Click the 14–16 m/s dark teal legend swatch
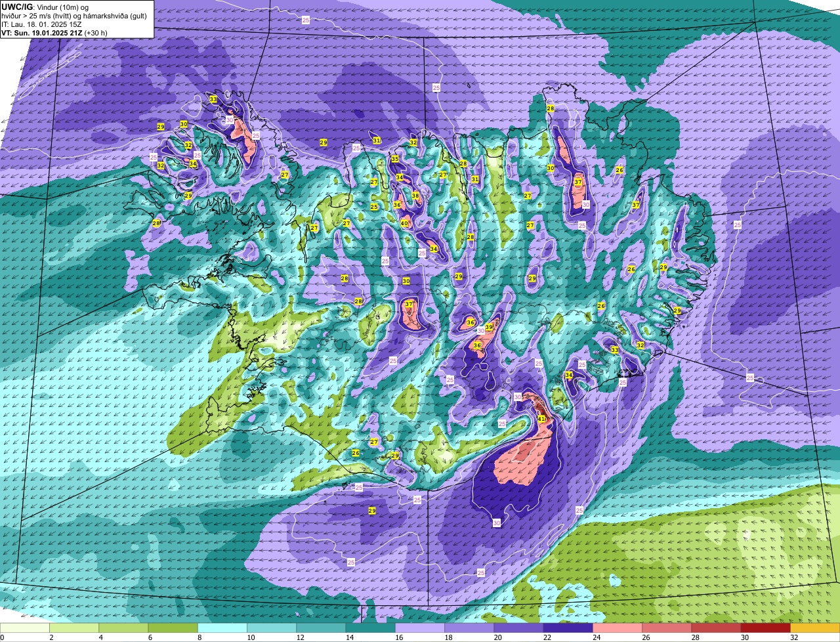 coord(370,628)
